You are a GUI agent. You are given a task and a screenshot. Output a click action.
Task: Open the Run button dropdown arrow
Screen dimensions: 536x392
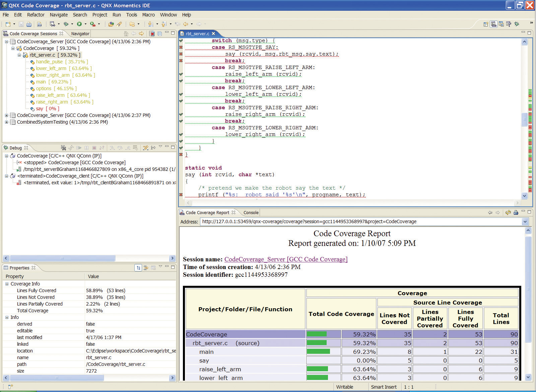(x=85, y=24)
